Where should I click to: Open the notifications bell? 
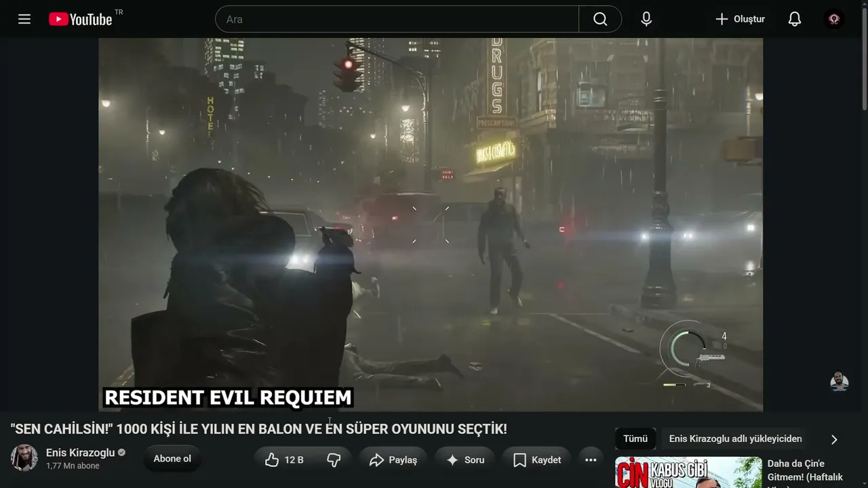pos(795,19)
